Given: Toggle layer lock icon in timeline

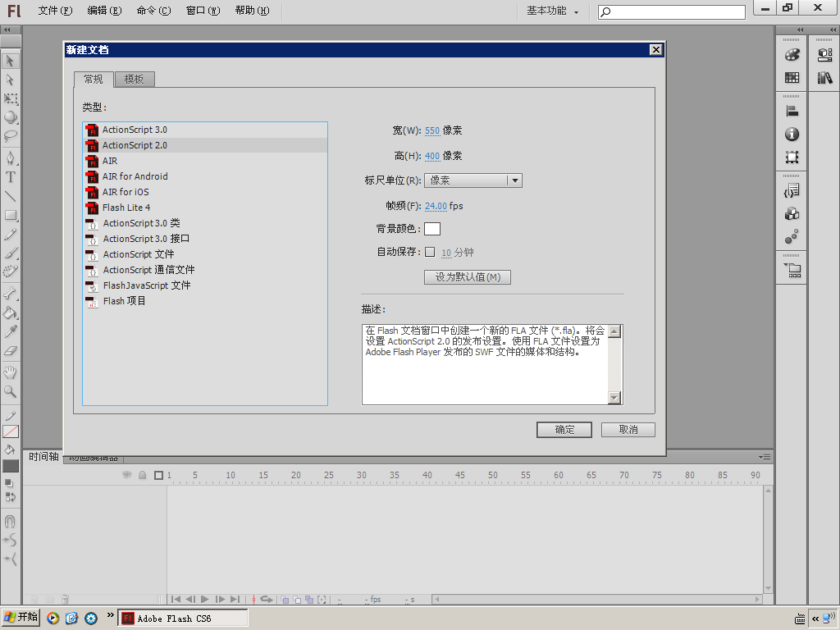Looking at the screenshot, I should point(143,475).
